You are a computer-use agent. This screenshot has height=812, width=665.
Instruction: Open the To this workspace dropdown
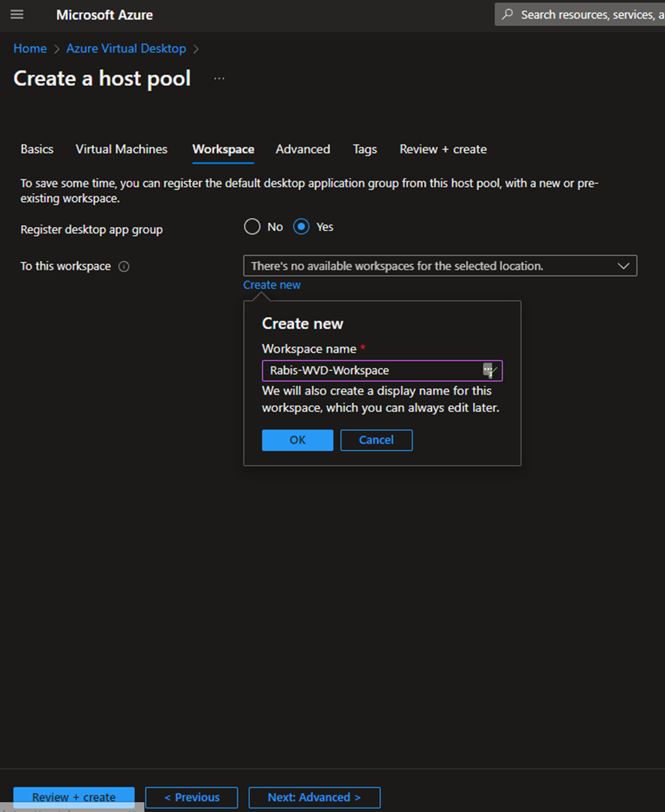(x=440, y=266)
